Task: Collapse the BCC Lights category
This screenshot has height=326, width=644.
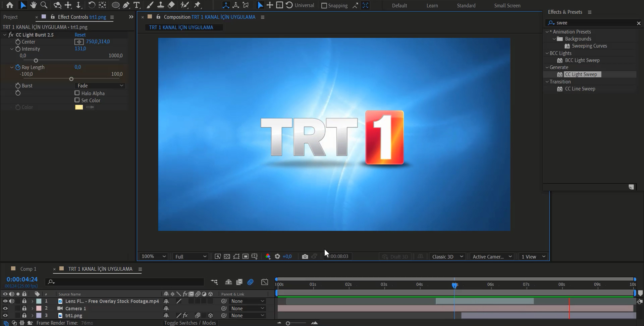Action: click(547, 53)
